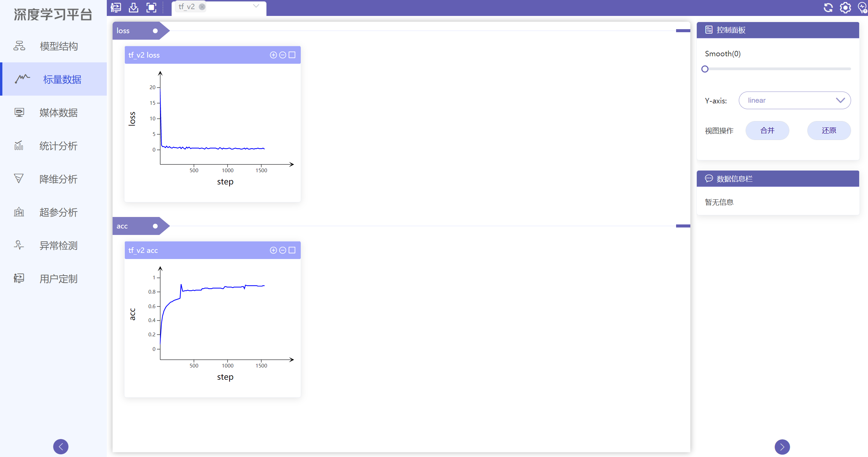Zoom out on tf_v2 acc chart
Image resolution: width=868 pixels, height=457 pixels.
pos(282,250)
